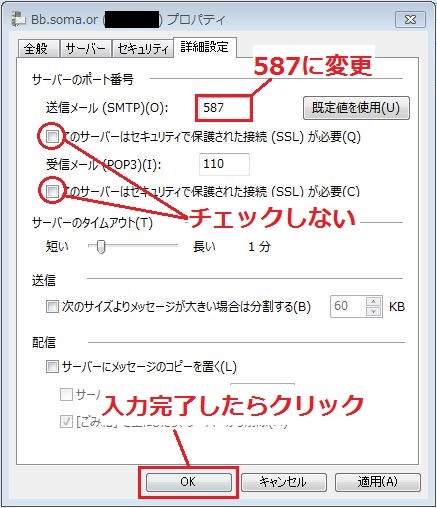Close the properties dialog with X button
This screenshot has width=437, height=508.
(410, 19)
